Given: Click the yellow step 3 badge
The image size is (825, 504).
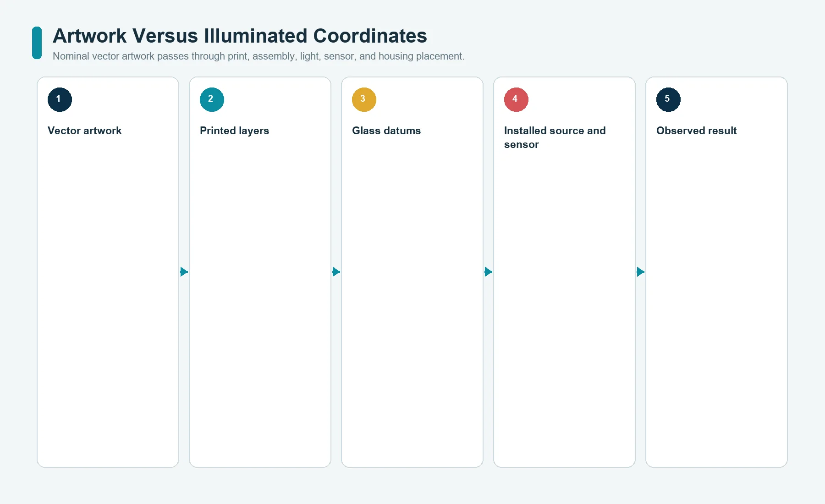Looking at the screenshot, I should 364,99.
